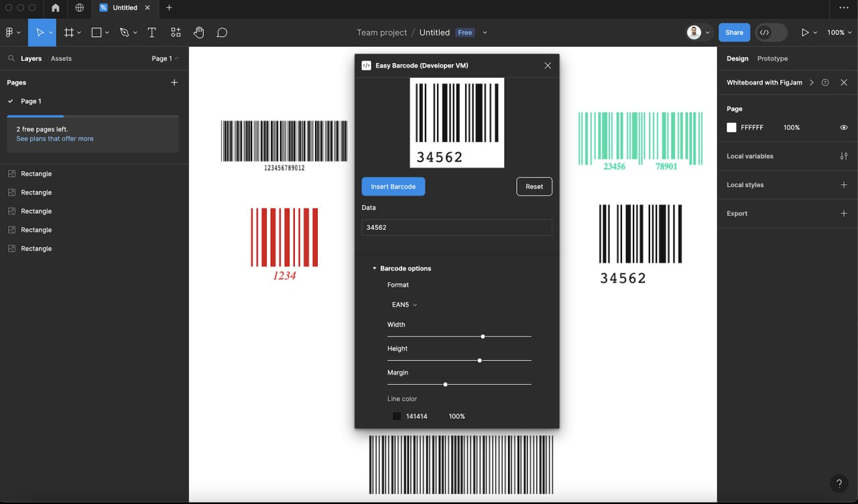Select the Rectangle shape tool

97,32
